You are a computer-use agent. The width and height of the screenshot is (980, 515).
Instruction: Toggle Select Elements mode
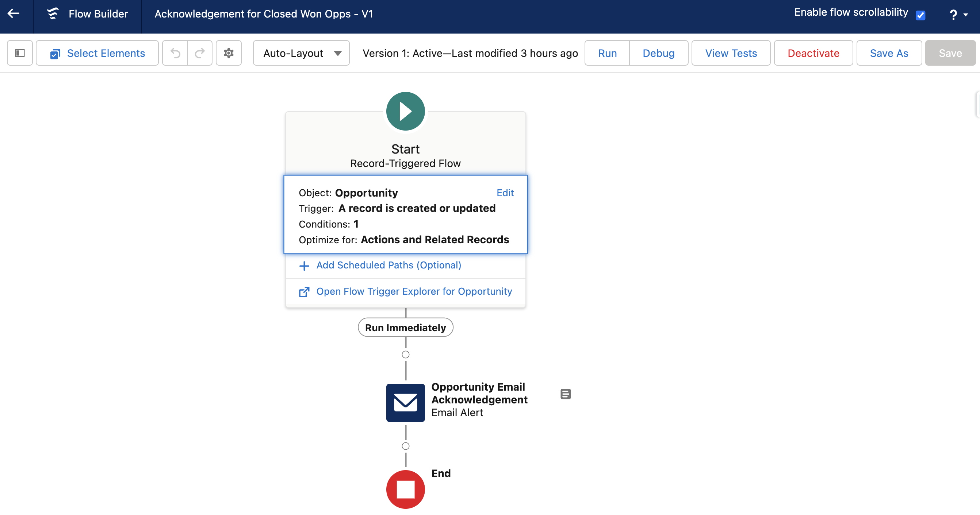tap(97, 53)
